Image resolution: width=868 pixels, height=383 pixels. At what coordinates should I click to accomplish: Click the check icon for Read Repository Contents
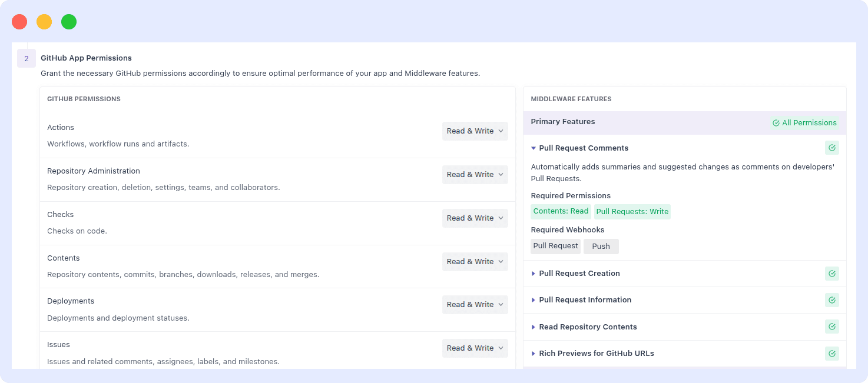coord(831,327)
